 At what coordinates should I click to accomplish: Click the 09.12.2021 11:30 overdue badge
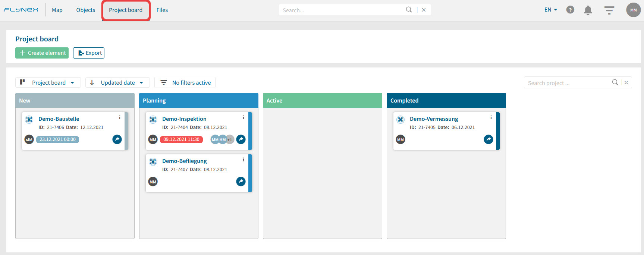coord(181,139)
